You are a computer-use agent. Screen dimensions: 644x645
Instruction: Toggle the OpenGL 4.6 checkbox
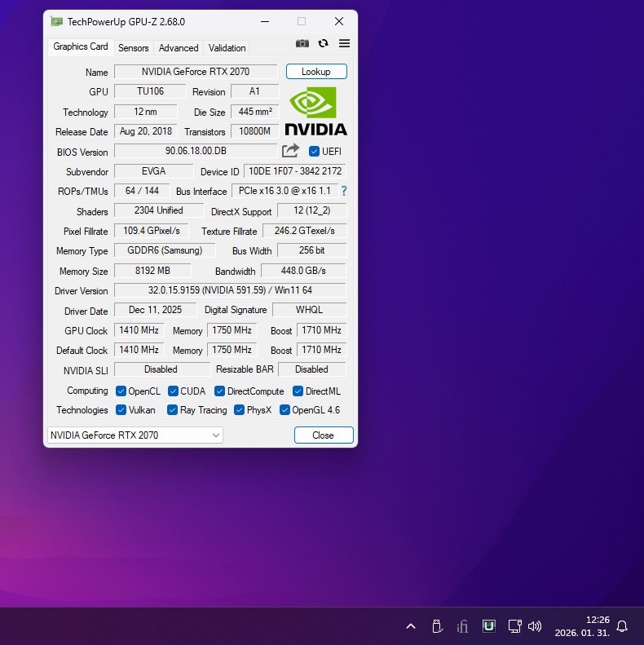(285, 410)
